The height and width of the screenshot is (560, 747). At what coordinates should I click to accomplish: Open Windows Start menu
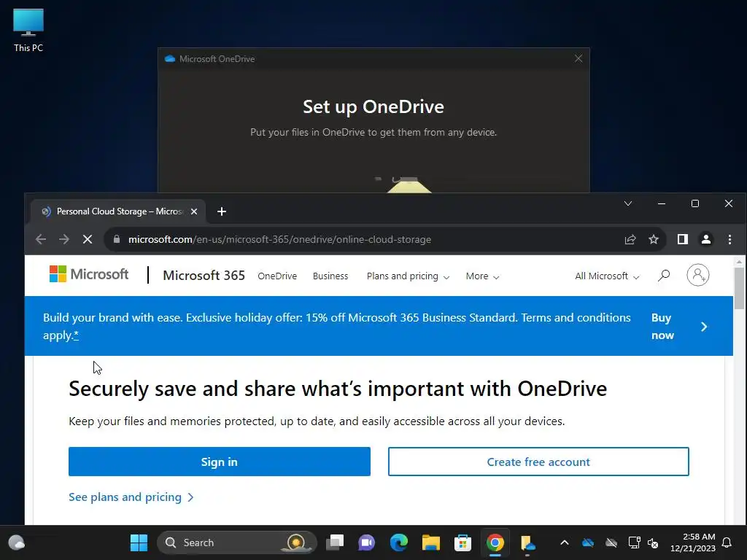[139, 542]
